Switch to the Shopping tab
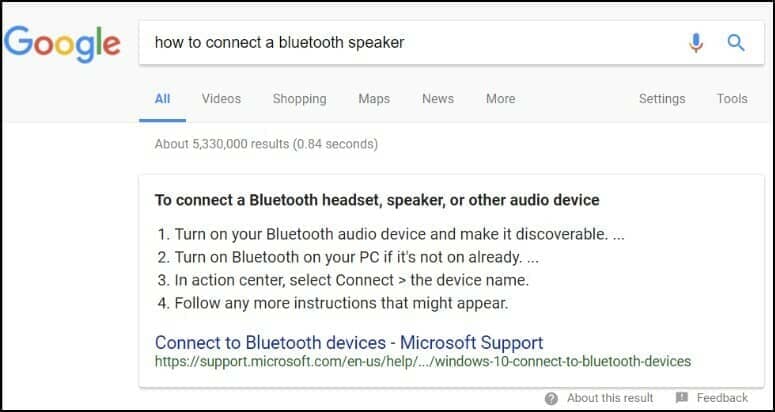 300,99
